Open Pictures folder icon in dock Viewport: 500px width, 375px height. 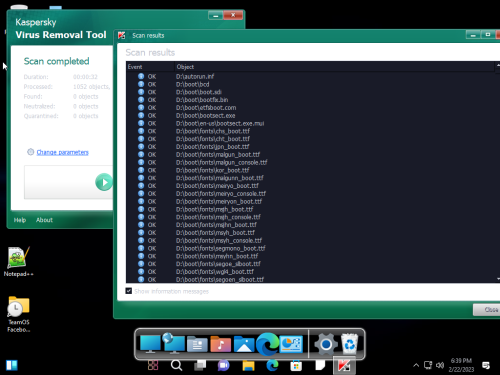coord(244,344)
